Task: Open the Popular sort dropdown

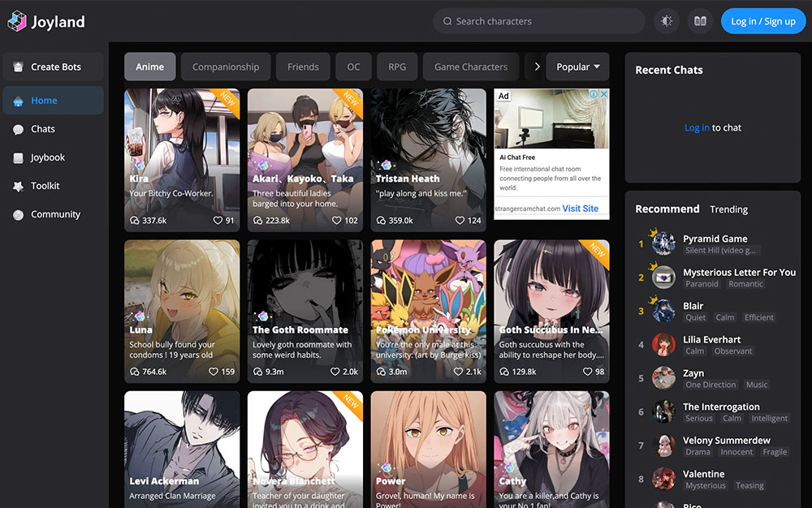Action: (577, 67)
